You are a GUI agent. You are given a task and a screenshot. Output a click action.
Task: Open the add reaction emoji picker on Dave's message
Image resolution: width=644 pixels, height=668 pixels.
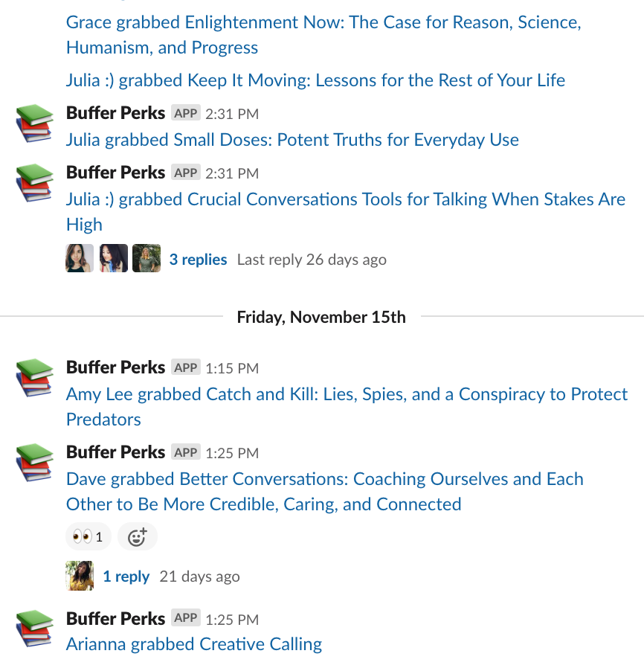tap(137, 536)
